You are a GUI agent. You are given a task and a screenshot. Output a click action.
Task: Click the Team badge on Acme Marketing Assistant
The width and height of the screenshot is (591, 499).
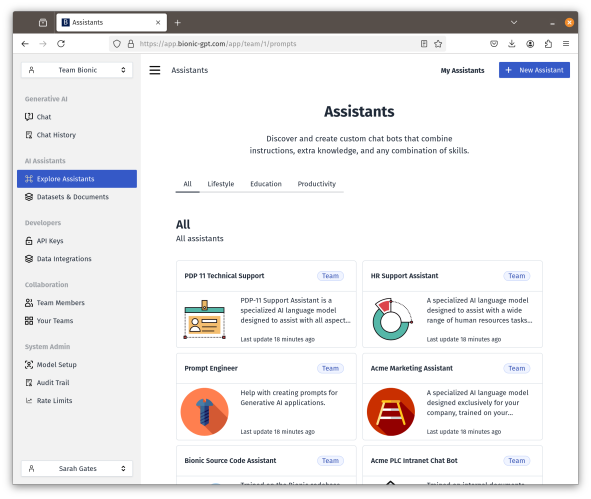point(517,368)
